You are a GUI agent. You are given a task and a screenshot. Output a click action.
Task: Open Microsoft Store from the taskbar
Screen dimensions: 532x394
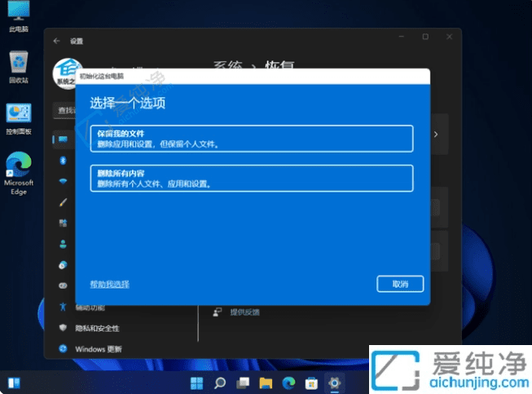pos(311,383)
